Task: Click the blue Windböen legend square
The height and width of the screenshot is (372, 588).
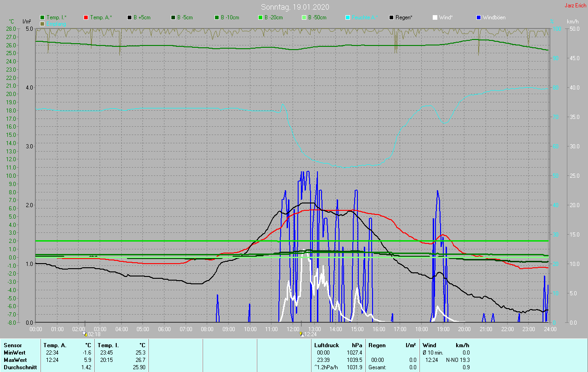Action: coord(479,17)
